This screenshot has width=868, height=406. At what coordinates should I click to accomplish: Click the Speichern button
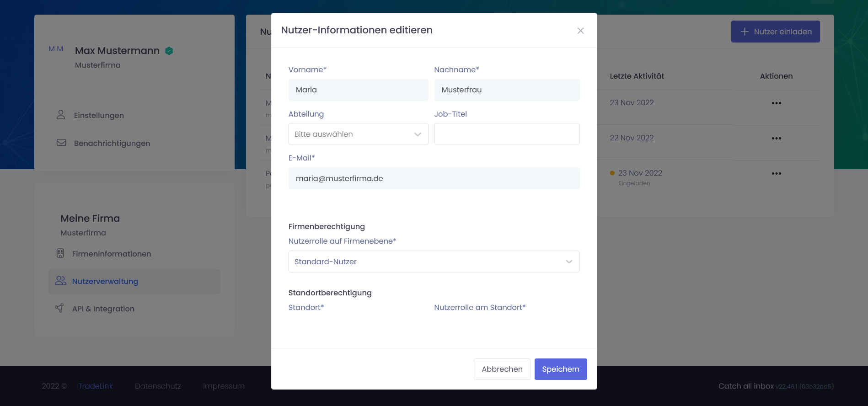(560, 369)
